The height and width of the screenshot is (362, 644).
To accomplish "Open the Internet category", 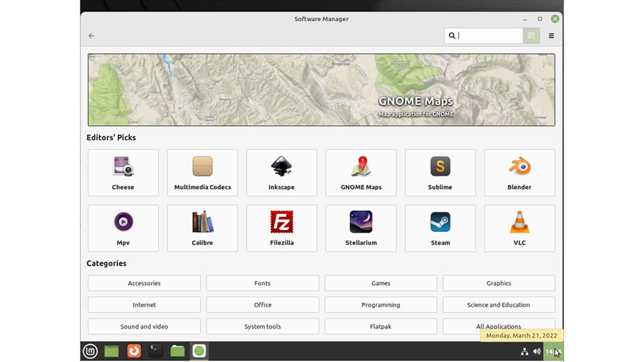I will [x=144, y=305].
